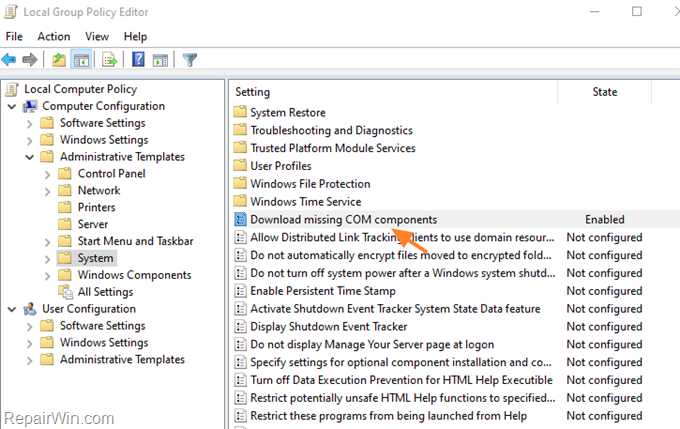Sort by the State column header
680x429 pixels.
[605, 92]
